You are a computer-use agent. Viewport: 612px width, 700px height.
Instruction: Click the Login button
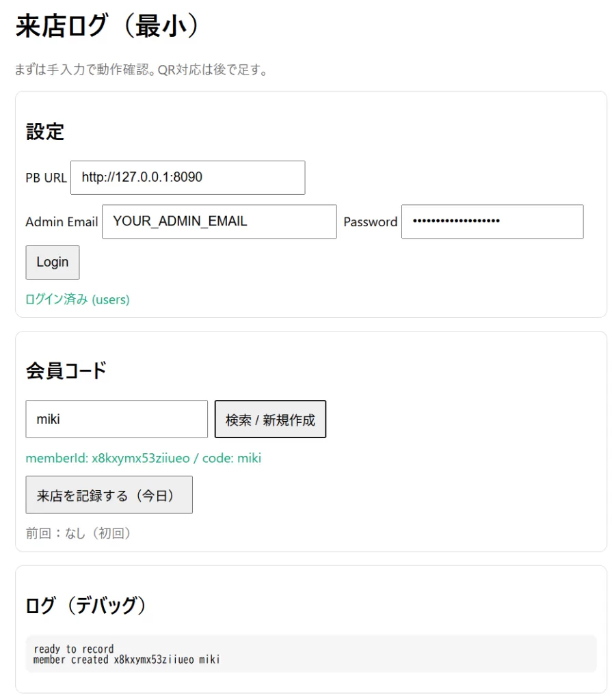point(52,262)
